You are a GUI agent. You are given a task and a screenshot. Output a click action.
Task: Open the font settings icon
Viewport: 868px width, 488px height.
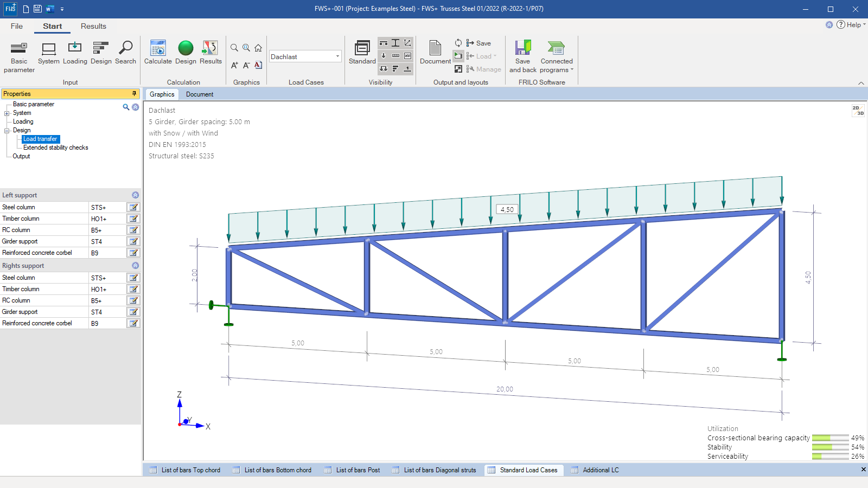258,65
